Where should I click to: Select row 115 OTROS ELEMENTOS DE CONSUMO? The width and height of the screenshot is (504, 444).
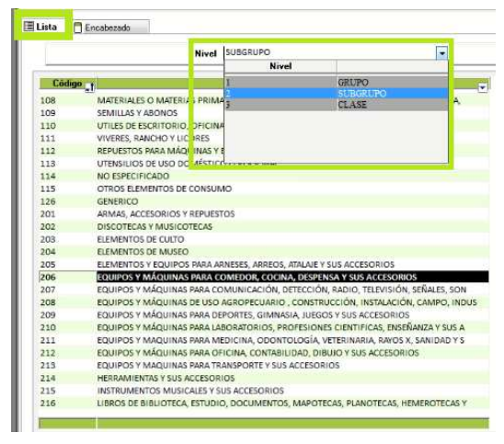(264, 188)
